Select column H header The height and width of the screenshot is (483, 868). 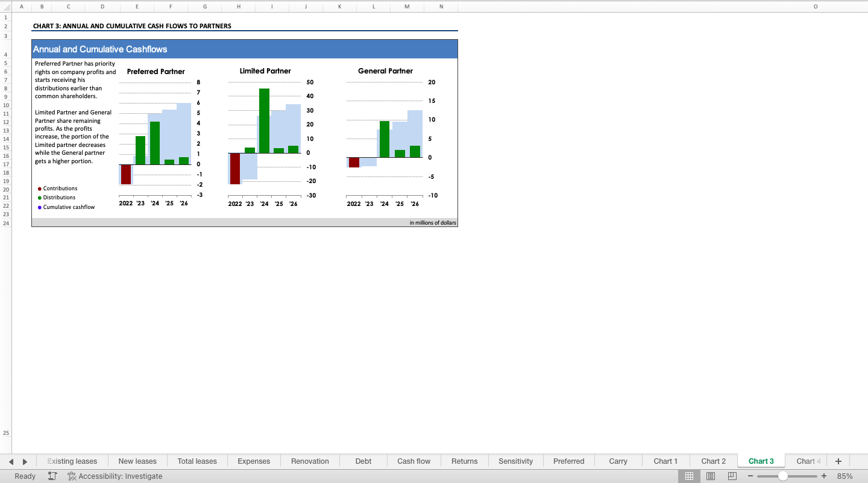click(x=239, y=7)
